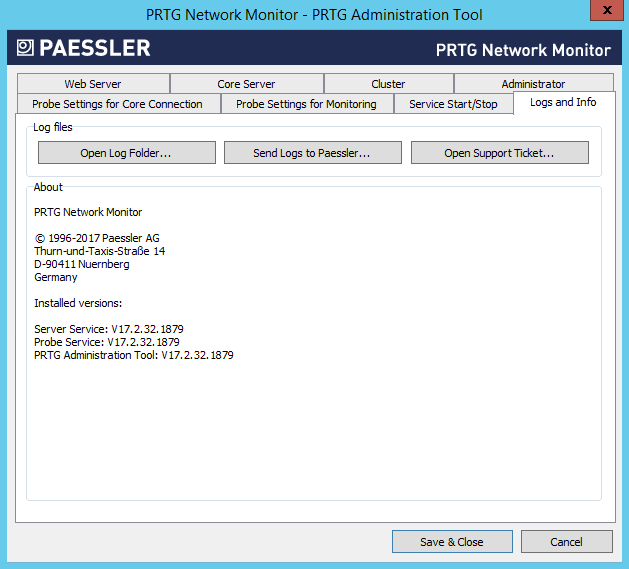Open the Core Server tab

pos(246,84)
